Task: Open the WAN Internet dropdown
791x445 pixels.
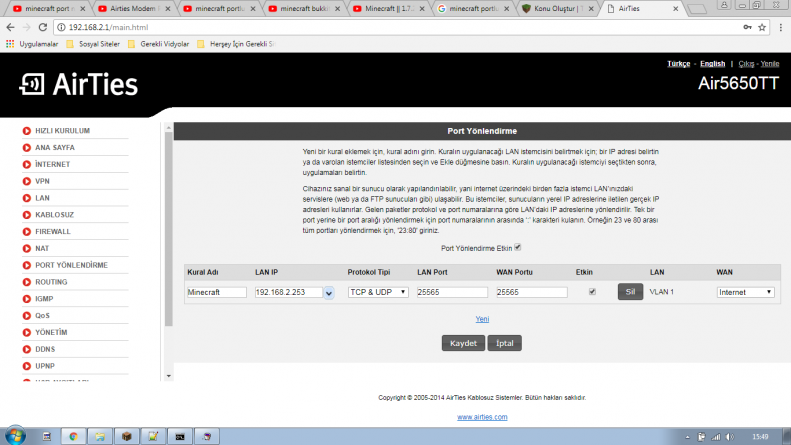Action: tap(745, 292)
